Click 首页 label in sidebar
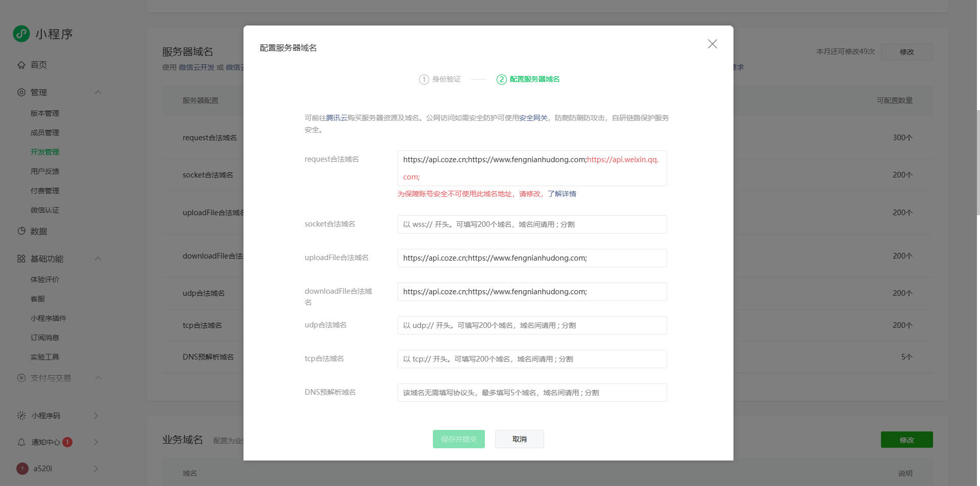 click(x=39, y=65)
